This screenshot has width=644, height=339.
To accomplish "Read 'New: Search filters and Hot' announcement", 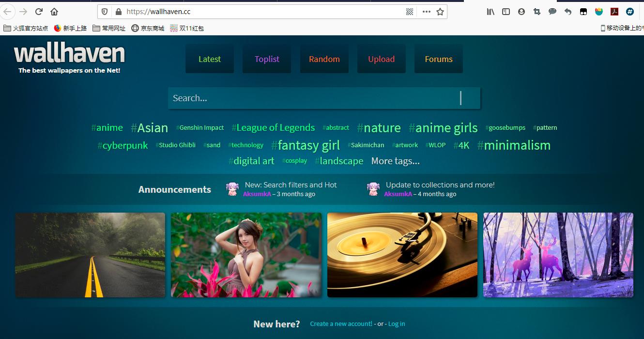I will point(291,185).
